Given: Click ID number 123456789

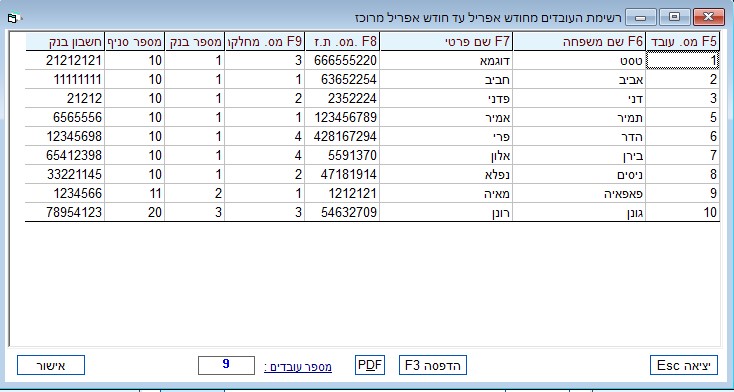Looking at the screenshot, I should point(342,117).
